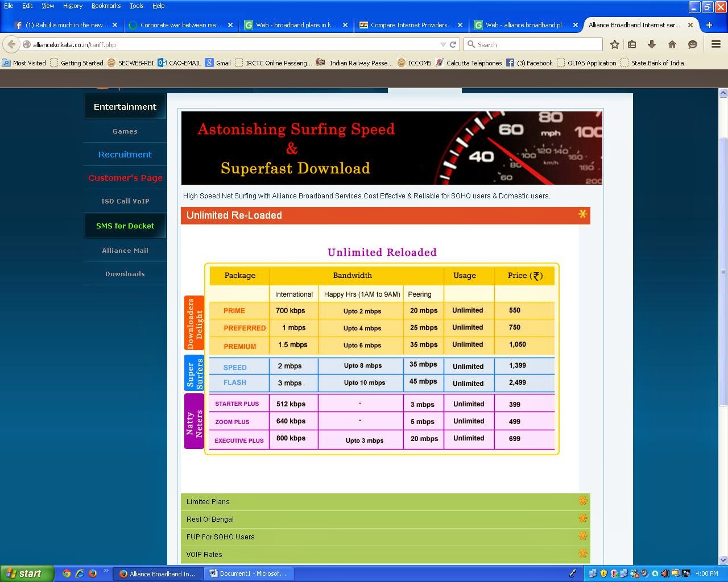Switch to Document1 Microsoft Word taskbar button
Image resolution: width=728 pixels, height=582 pixels.
click(x=247, y=573)
